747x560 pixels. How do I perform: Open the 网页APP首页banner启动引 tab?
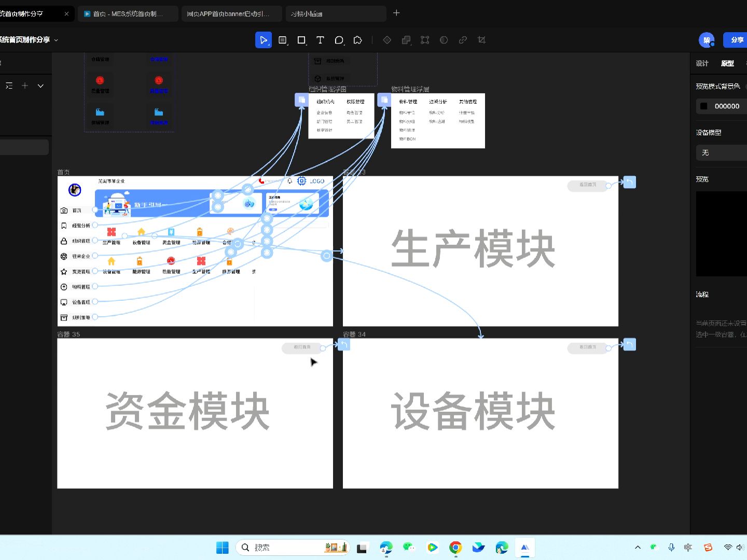[x=231, y=13]
